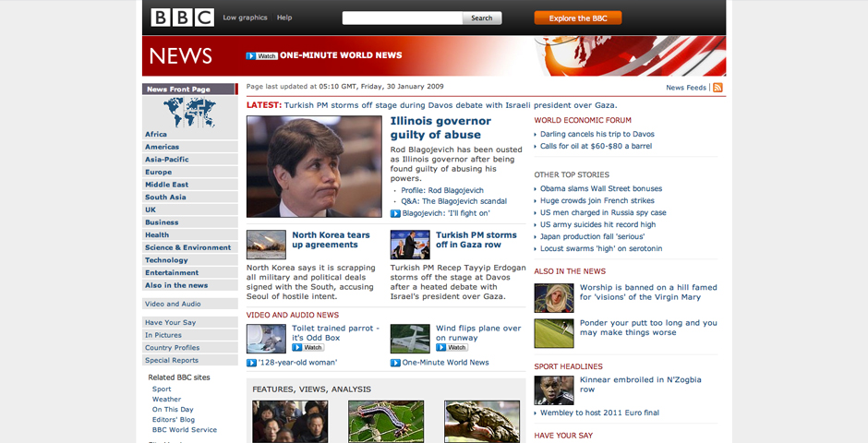
Task: Open North Korea tears up agreements headline
Action: point(331,240)
